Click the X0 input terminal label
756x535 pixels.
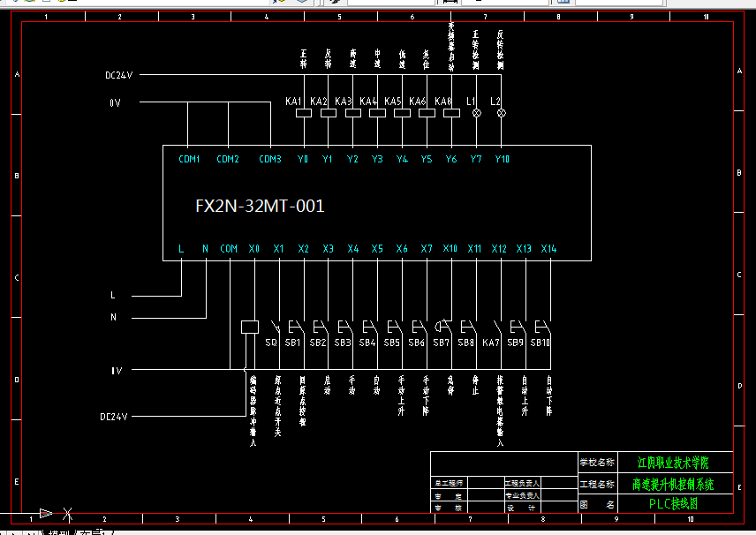[x=254, y=249]
